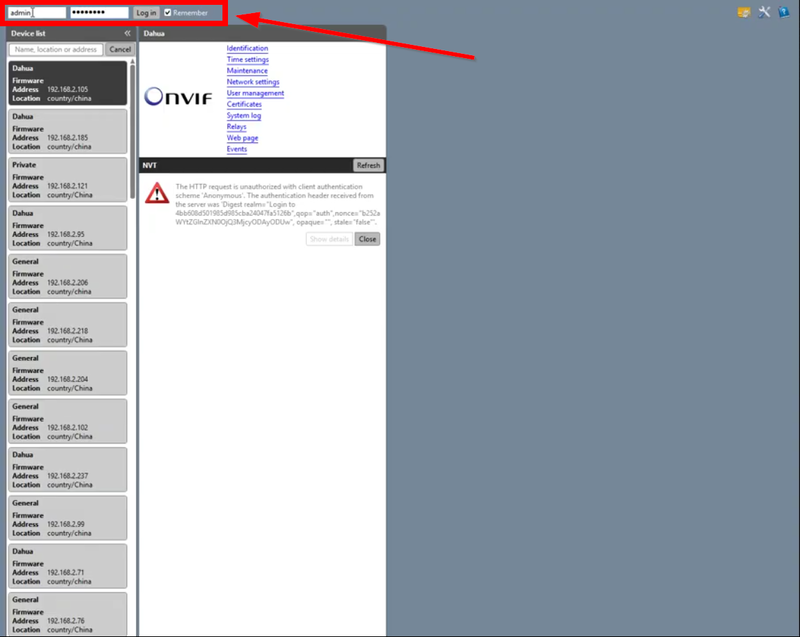Select Dahua device at 192.168.2.71
Viewport: 800px width, 637px height.
click(x=67, y=566)
